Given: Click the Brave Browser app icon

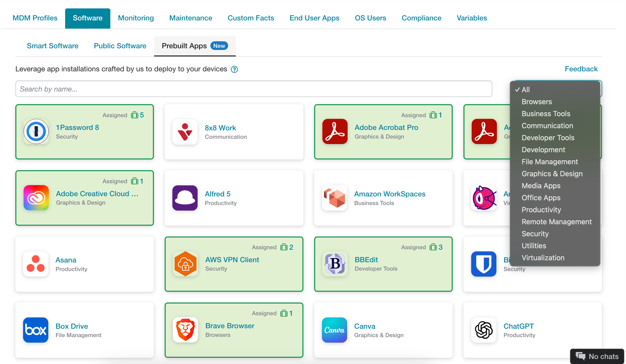Looking at the screenshot, I should click(x=185, y=330).
